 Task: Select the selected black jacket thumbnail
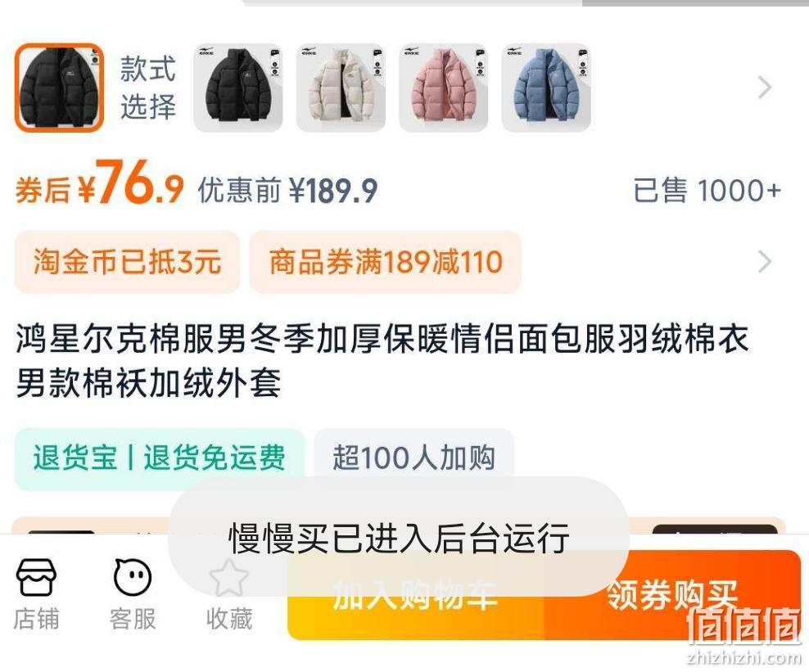[x=59, y=88]
